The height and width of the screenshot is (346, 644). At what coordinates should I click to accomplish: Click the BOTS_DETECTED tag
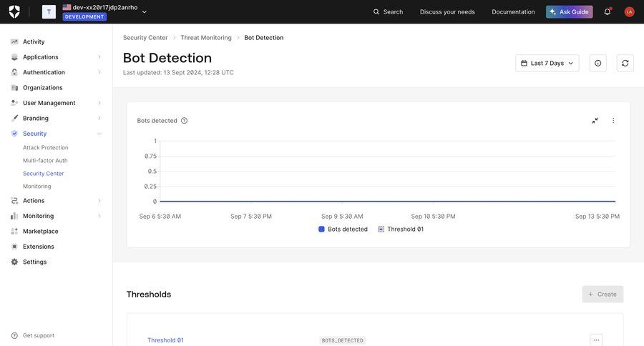[x=343, y=340]
